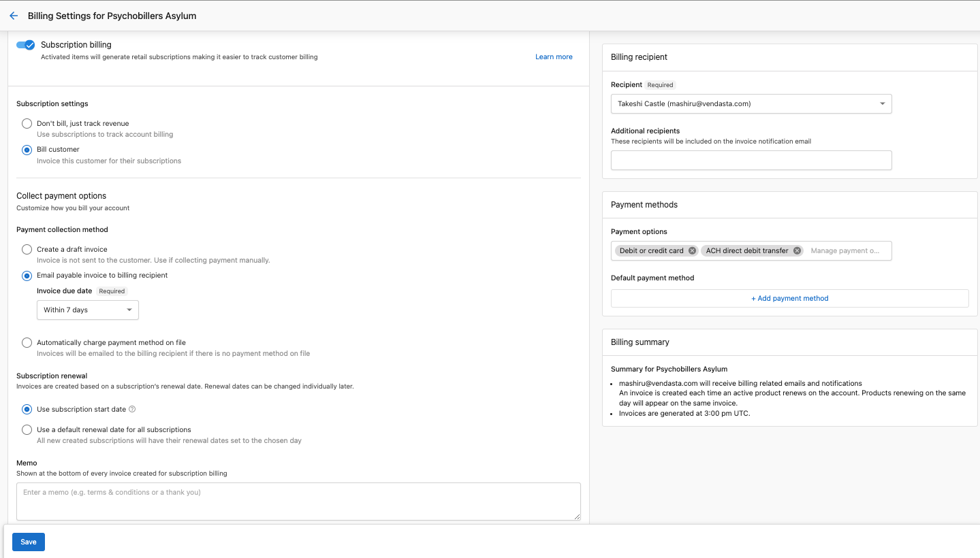The height and width of the screenshot is (558, 980).
Task: Click the Add payment method button
Action: click(790, 298)
